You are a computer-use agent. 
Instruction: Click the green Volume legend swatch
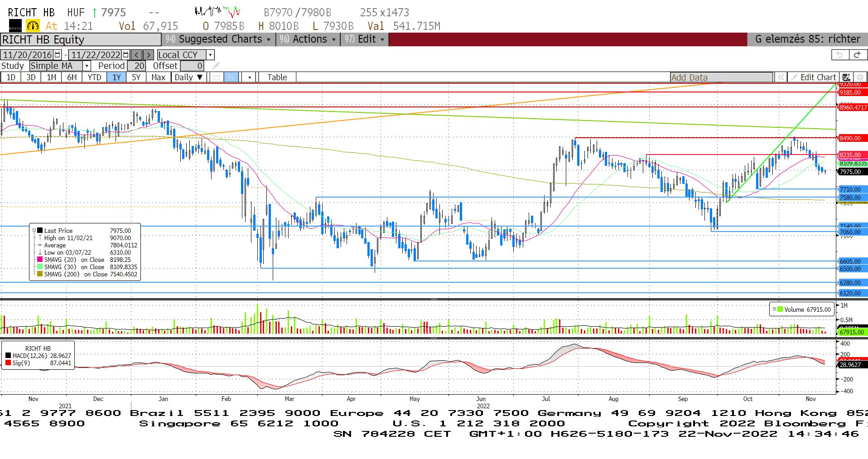780,309
